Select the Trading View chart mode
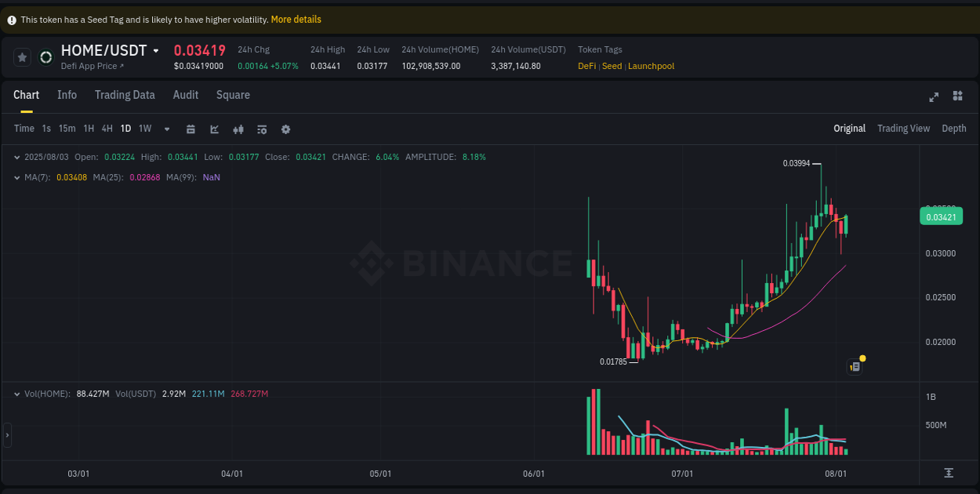Screen dimensions: 980x494 point(903,128)
